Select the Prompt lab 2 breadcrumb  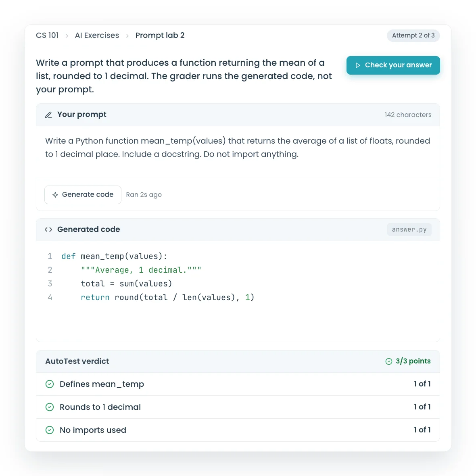[x=160, y=35]
